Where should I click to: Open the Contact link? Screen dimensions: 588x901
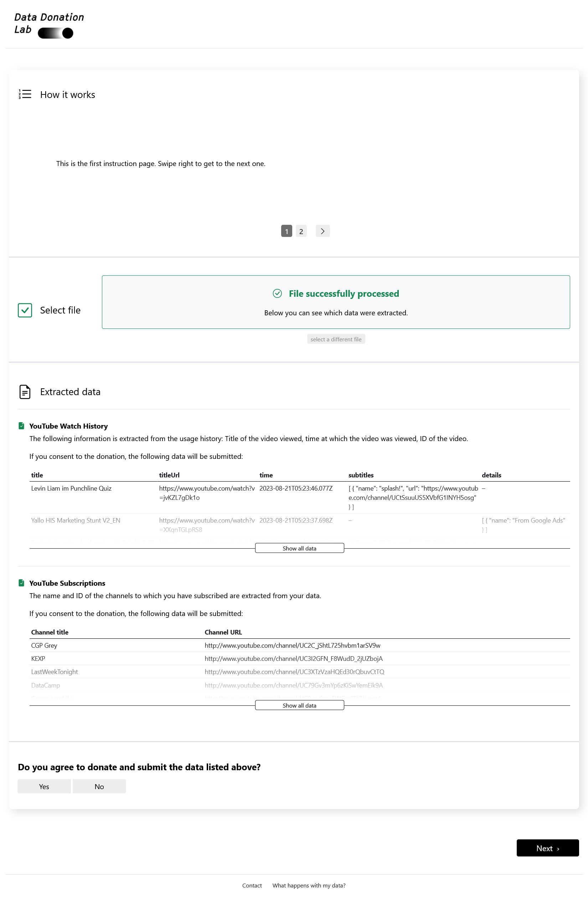pyautogui.click(x=252, y=885)
